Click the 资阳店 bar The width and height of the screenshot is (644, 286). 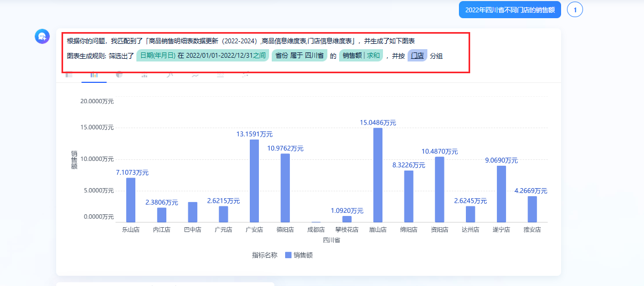point(440,189)
